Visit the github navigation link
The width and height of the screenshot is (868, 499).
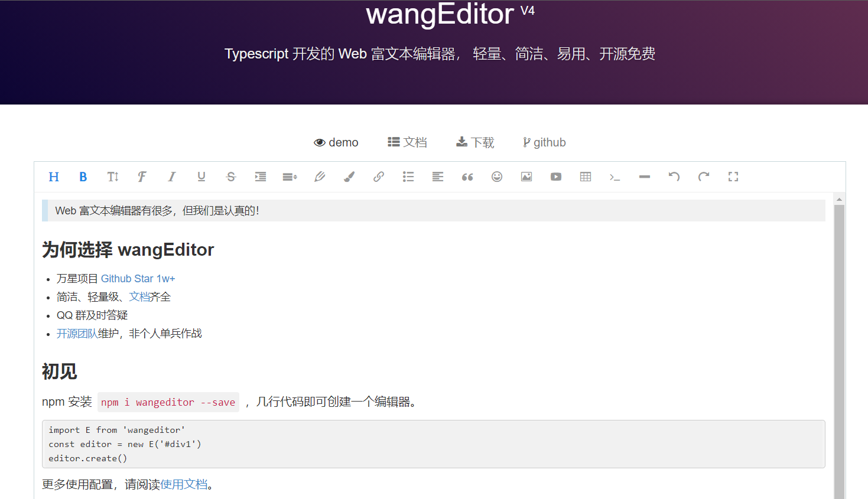(x=544, y=142)
